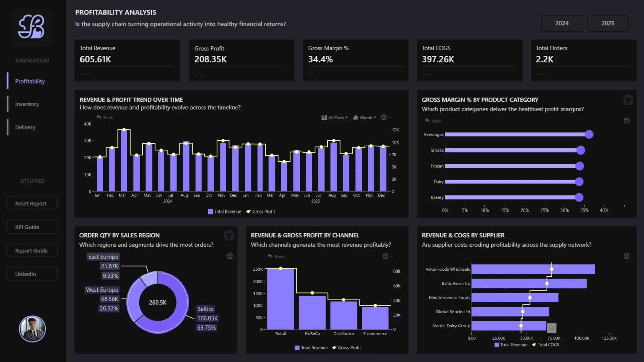
Task: Click the bar chart icon beside Month
Action: coord(356,117)
